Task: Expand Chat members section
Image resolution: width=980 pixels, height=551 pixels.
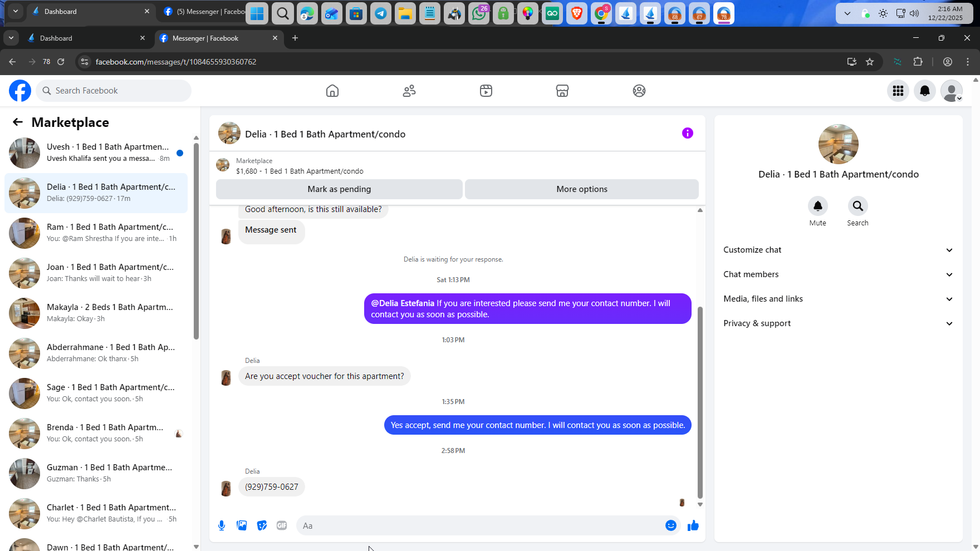Action: 838,274
